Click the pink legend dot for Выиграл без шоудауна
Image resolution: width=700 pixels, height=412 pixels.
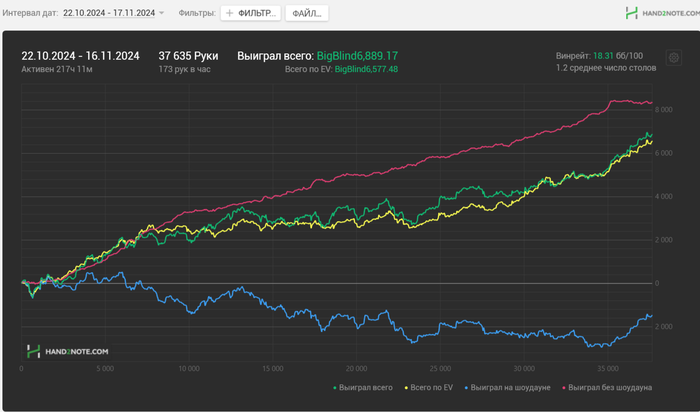(564, 388)
